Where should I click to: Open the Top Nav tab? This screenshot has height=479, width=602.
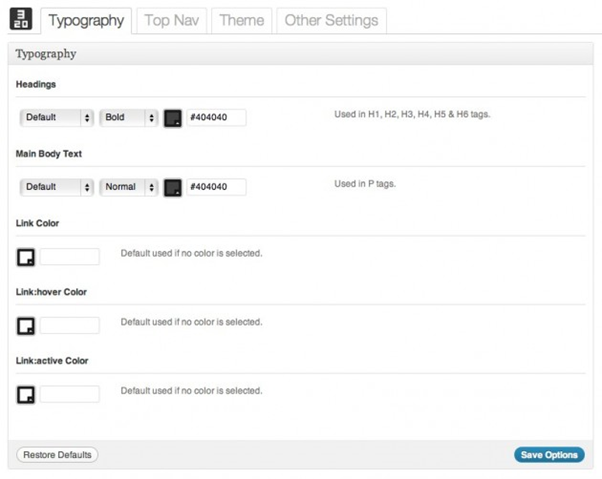point(171,20)
